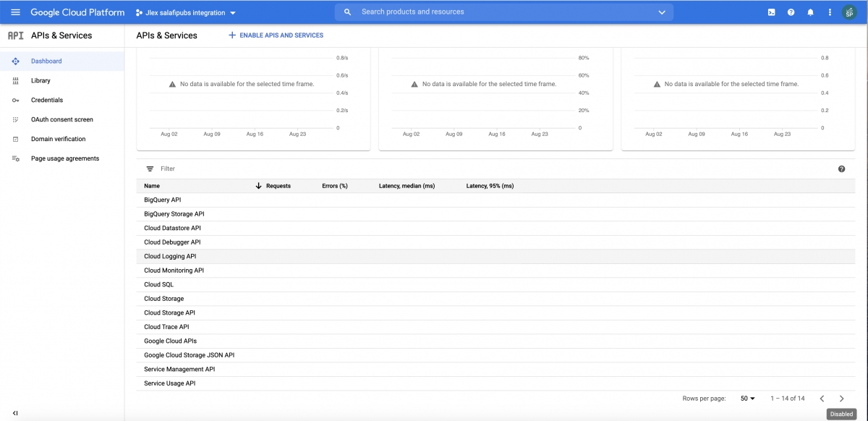Open the notifications bell

pos(810,12)
